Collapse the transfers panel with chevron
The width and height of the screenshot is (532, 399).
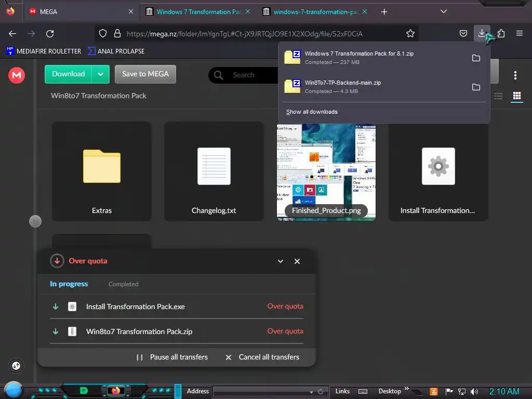coord(280,261)
